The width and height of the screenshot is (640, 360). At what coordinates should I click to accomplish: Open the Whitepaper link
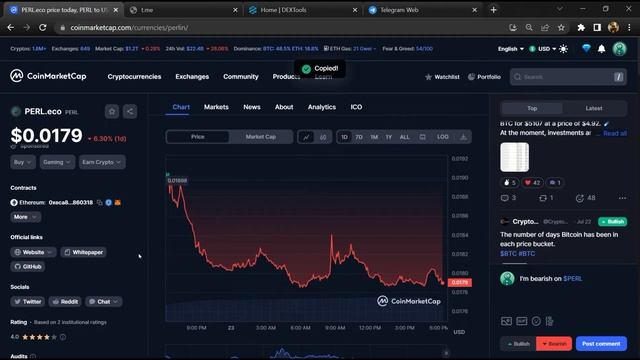click(84, 252)
